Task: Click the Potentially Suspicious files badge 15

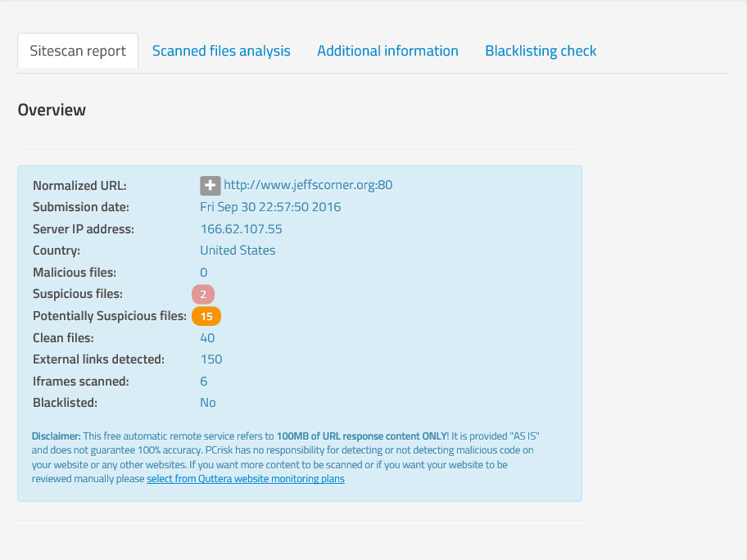Action: coord(206,316)
